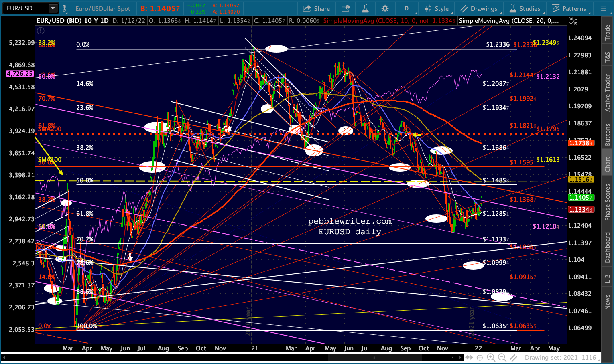614x364 pixels.
Task: Expand the Drawing set 2021-1116 selector
Action: [560, 358]
